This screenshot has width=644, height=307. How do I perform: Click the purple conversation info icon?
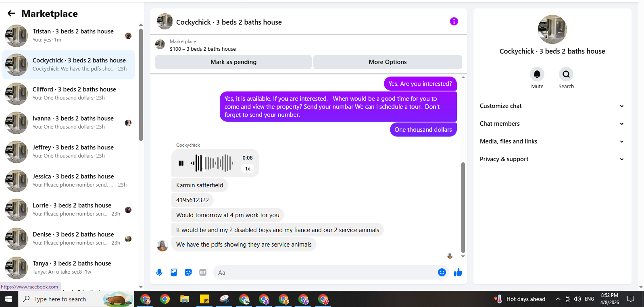[454, 21]
